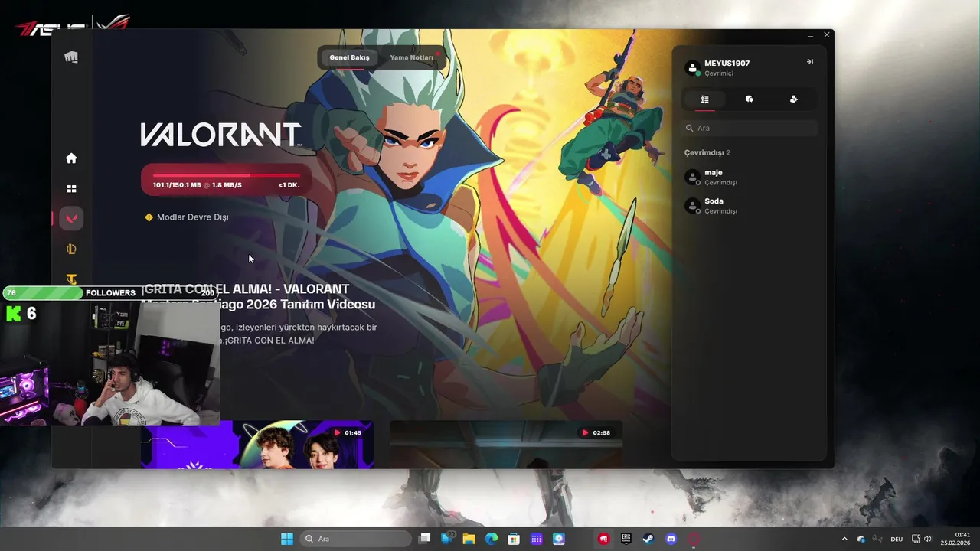
Task: Open Steam from the taskbar
Action: (x=648, y=539)
